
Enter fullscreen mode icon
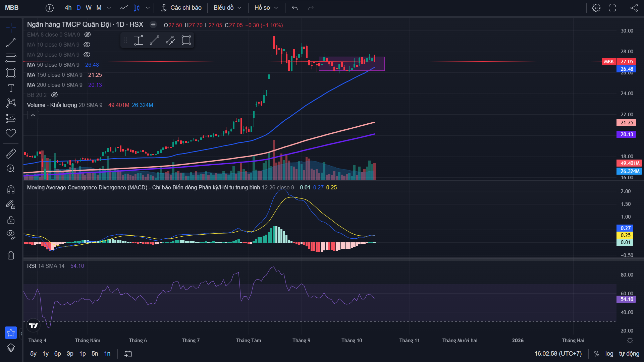(612, 8)
